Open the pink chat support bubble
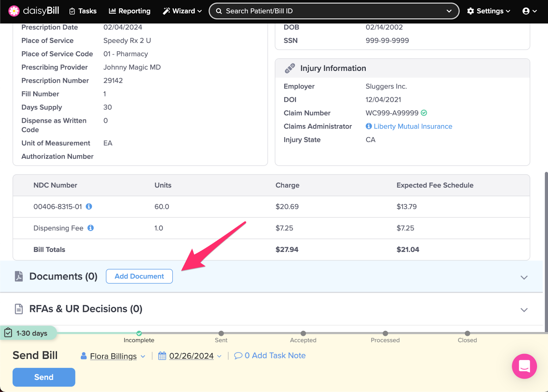The image size is (548, 392). (524, 366)
